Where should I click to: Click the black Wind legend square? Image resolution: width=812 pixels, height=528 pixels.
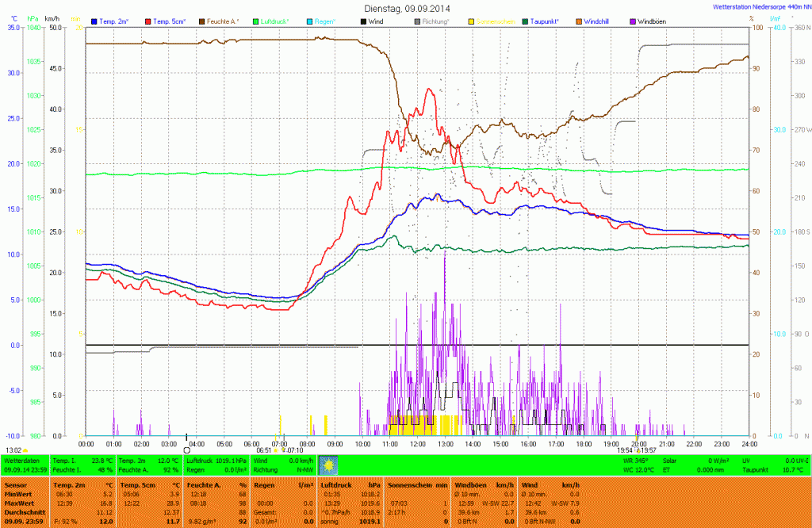[x=364, y=20]
